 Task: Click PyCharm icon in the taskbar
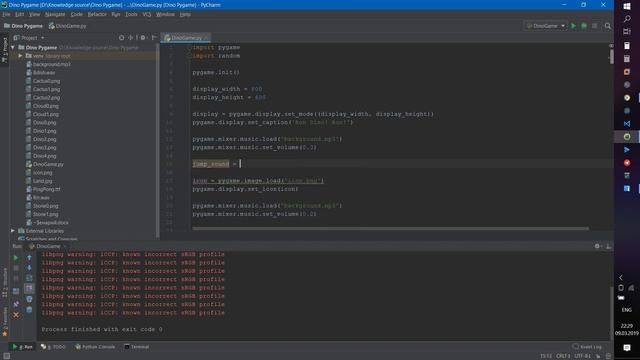point(627,137)
